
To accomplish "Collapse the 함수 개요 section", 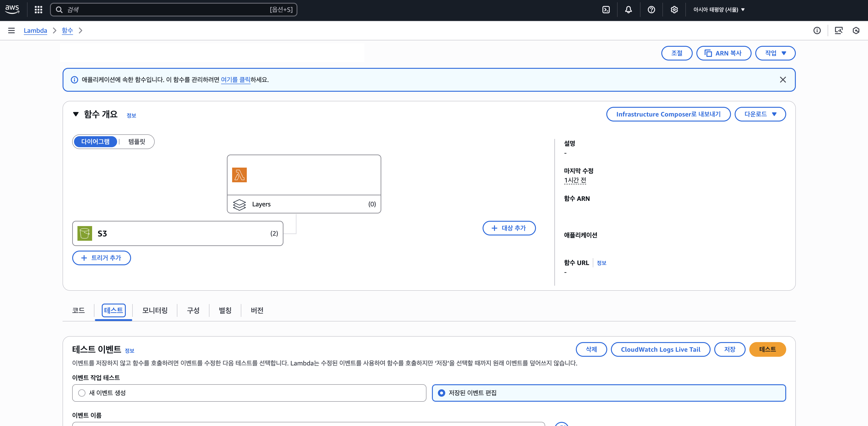I will coord(76,114).
